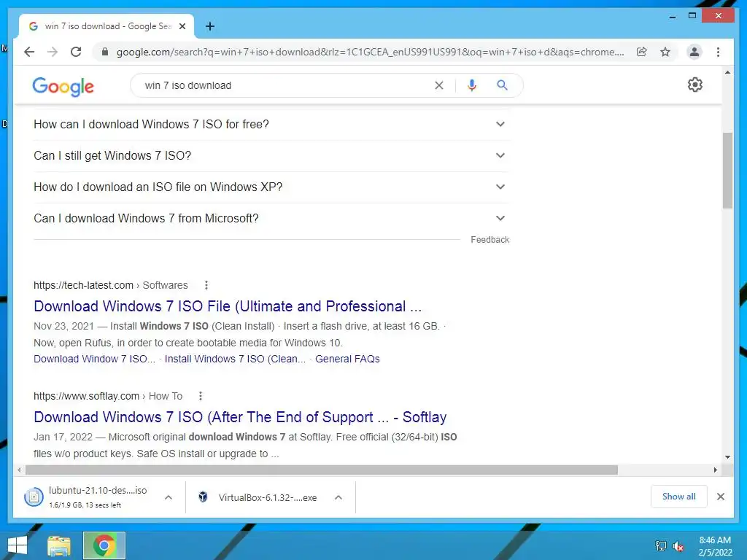Screen dimensions: 747x560
Task: Click Show all downloads
Action: 679,497
